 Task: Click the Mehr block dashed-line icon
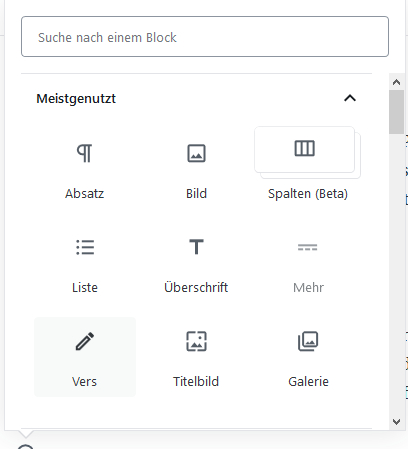(308, 247)
